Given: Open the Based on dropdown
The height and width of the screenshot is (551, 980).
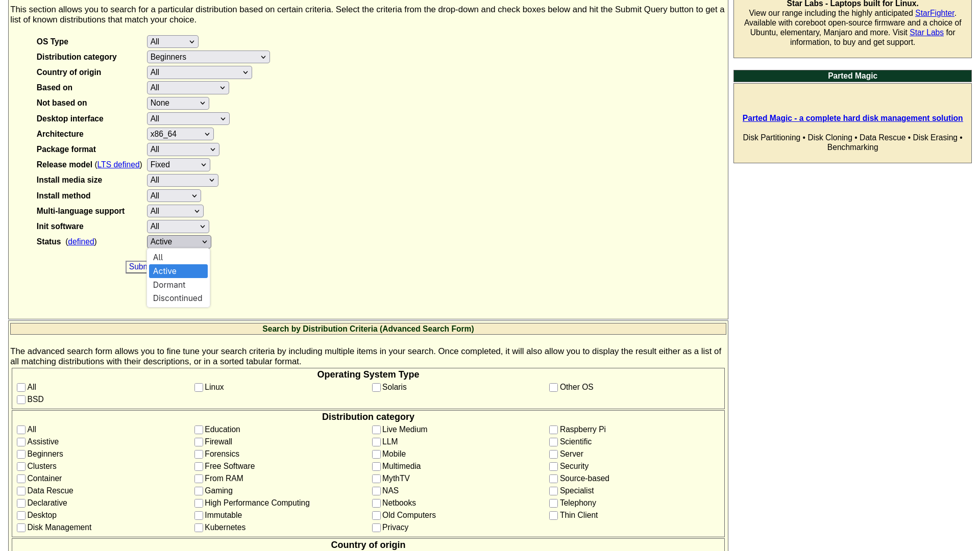Looking at the screenshot, I should pyautogui.click(x=187, y=87).
